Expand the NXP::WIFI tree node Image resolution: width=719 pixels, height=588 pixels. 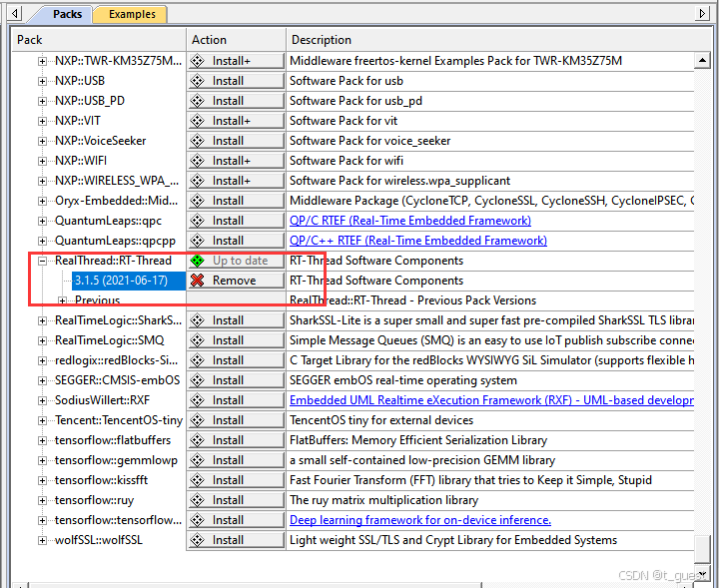coord(42,161)
